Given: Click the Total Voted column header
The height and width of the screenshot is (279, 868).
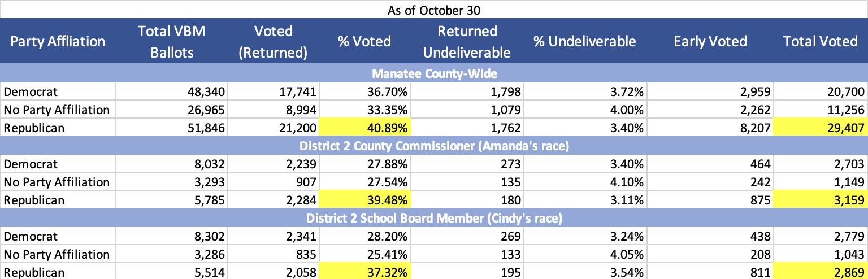Looking at the screenshot, I should (821, 41).
